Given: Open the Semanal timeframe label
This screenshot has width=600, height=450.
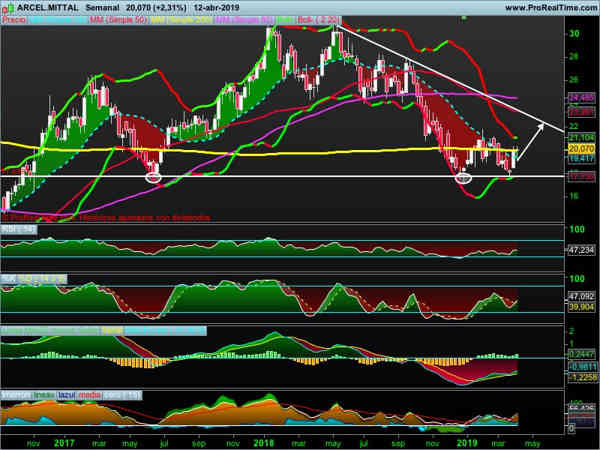Looking at the screenshot, I should 103,8.
